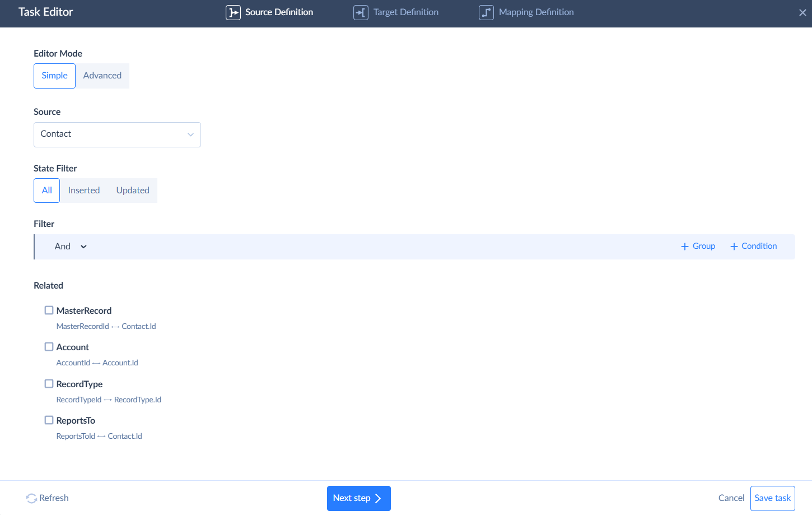
Task: Click the plus icon beside Group
Action: point(684,246)
